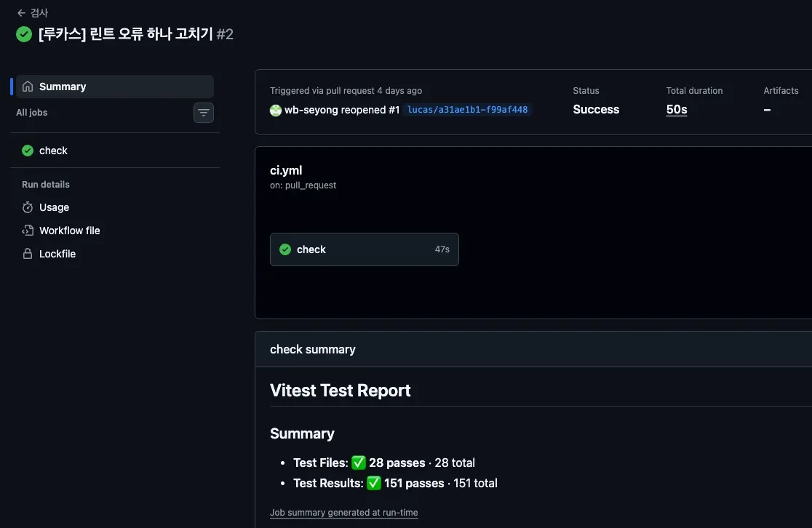This screenshot has width=812, height=528.
Task: Open the Usage page
Action: [54, 207]
